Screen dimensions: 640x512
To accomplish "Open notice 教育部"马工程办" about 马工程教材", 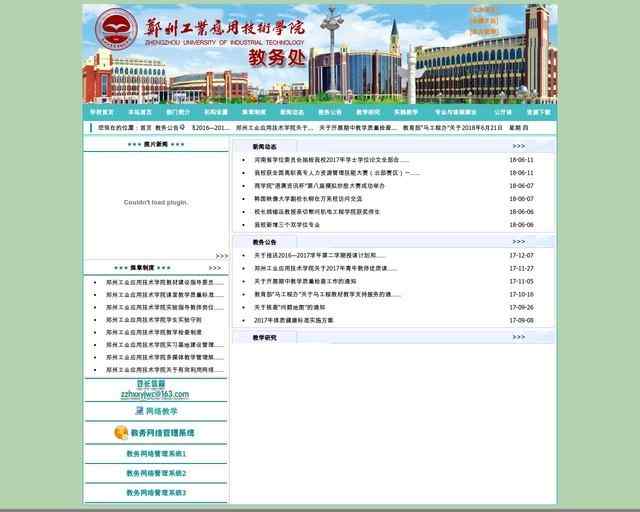I will coord(328,294).
